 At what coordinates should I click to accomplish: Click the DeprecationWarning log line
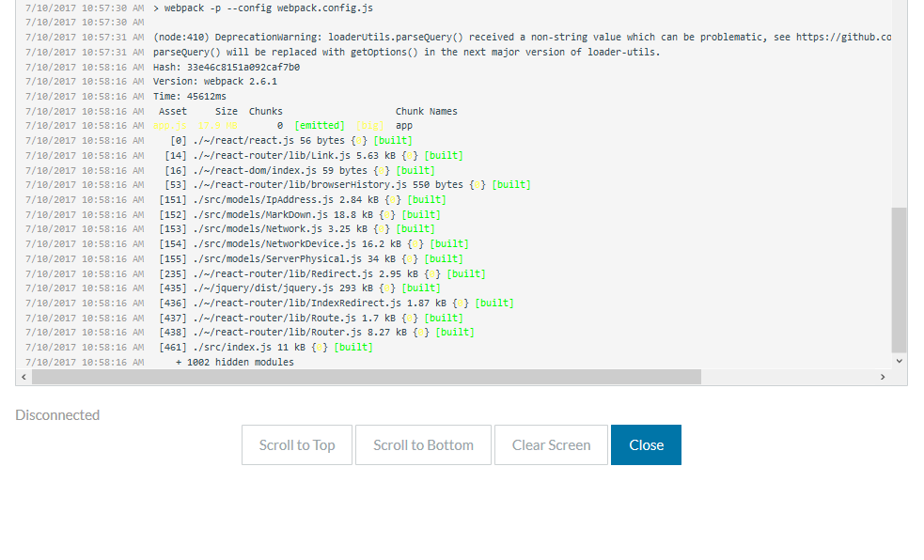[x=522, y=37]
